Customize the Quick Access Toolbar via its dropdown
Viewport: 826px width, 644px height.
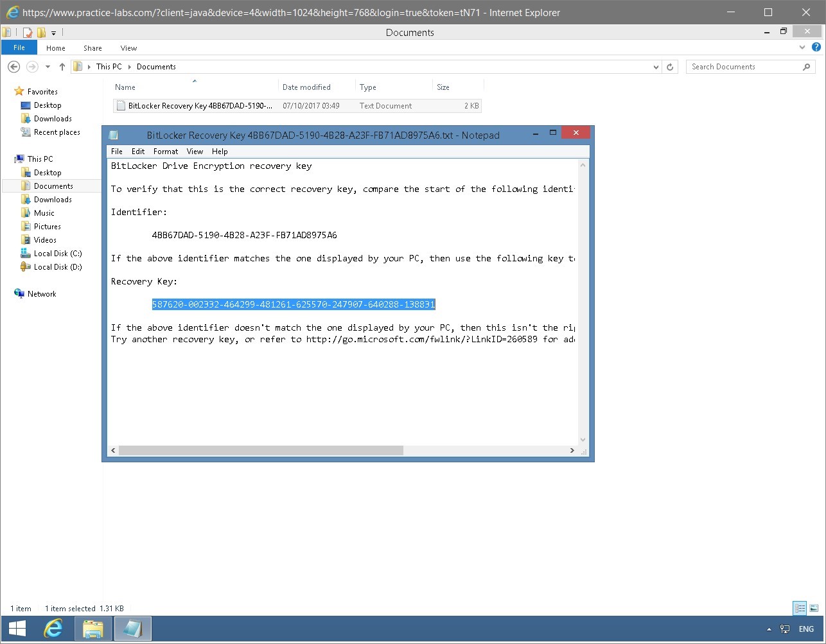click(x=54, y=31)
